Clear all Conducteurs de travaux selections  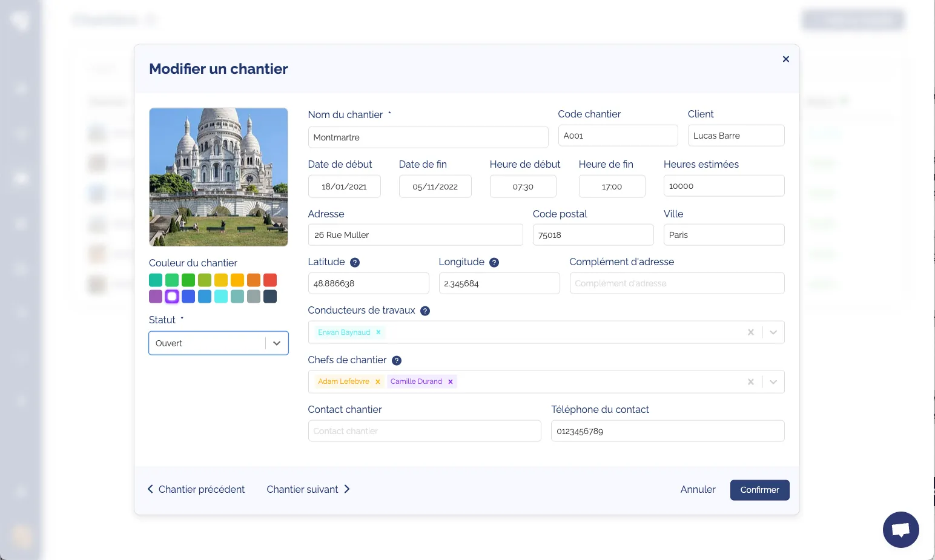751,332
